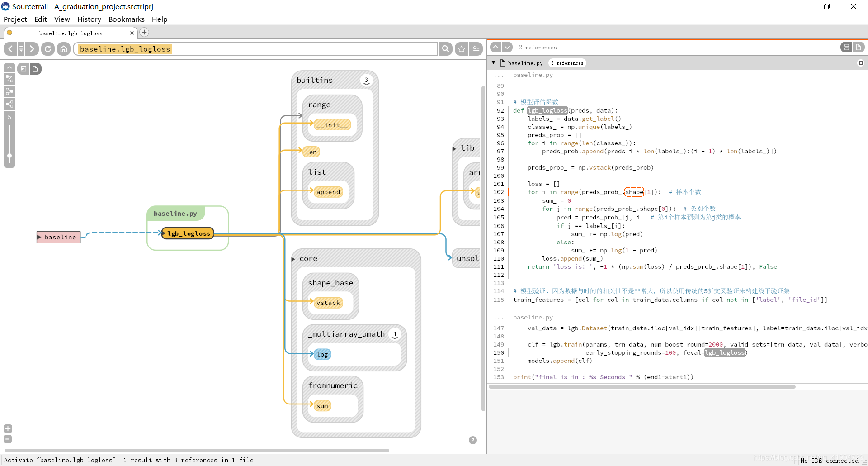Open the History menu
This screenshot has width=868, height=466.
pos(89,19)
